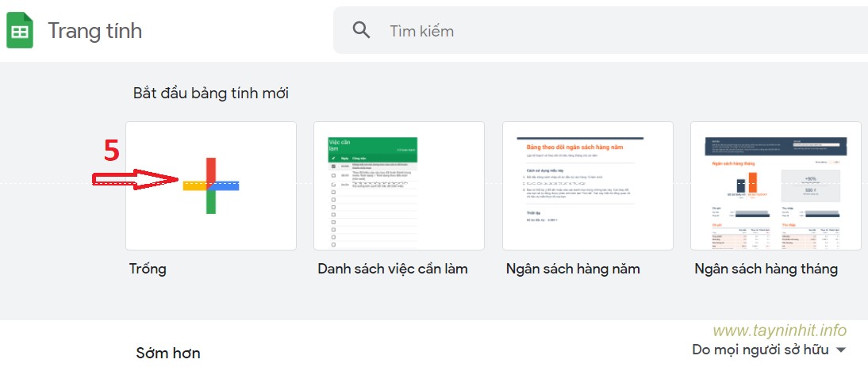Viewport: 868px width, 367px height.
Task: Click the search magnifier icon
Action: [x=362, y=31]
